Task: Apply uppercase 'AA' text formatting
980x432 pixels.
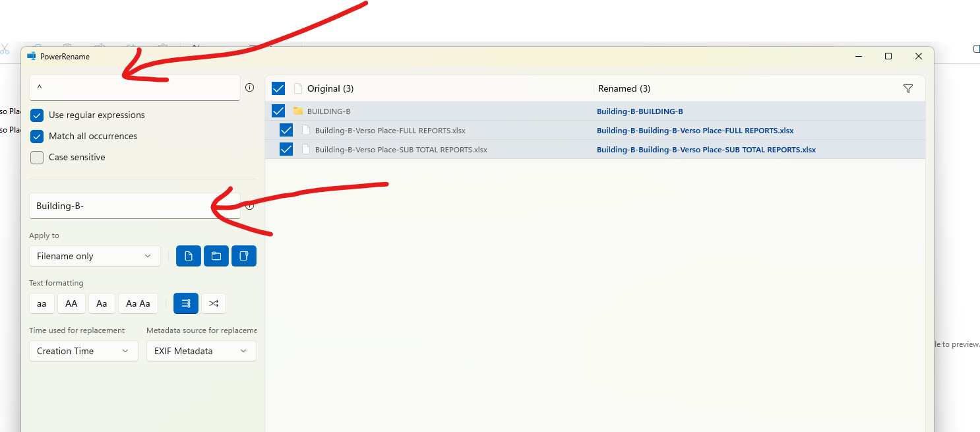Action: [71, 303]
